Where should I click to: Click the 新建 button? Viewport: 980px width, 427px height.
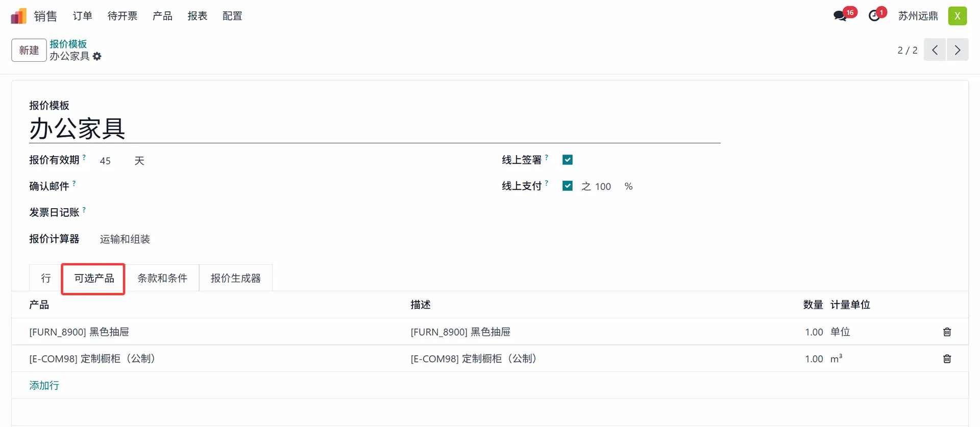click(x=29, y=51)
